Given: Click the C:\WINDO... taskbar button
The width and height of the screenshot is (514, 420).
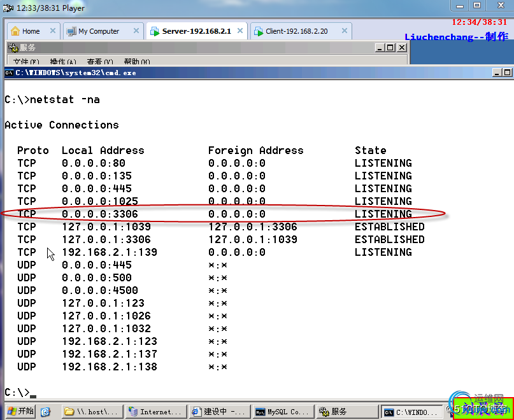Looking at the screenshot, I should click(x=411, y=412).
